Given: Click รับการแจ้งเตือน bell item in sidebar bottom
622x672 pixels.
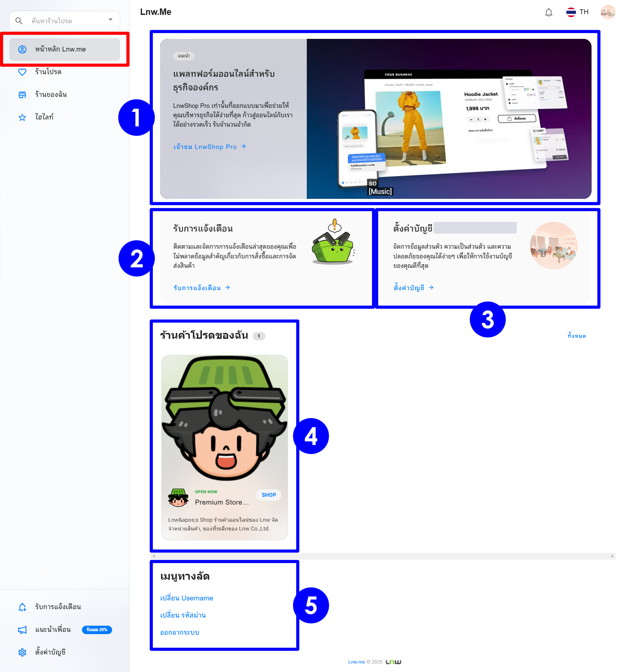Looking at the screenshot, I should point(58,607).
